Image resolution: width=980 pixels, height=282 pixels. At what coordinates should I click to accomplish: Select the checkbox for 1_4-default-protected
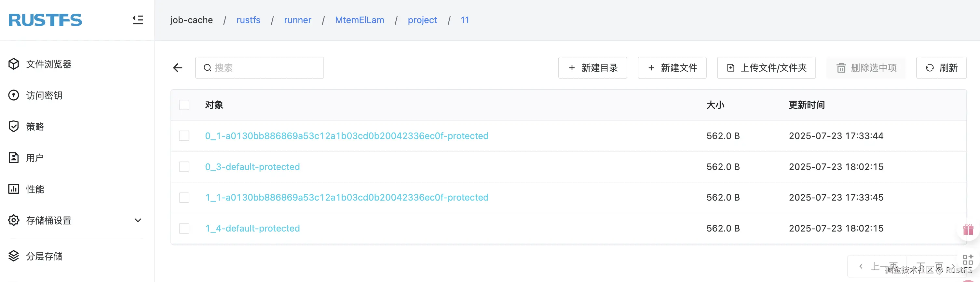point(184,228)
